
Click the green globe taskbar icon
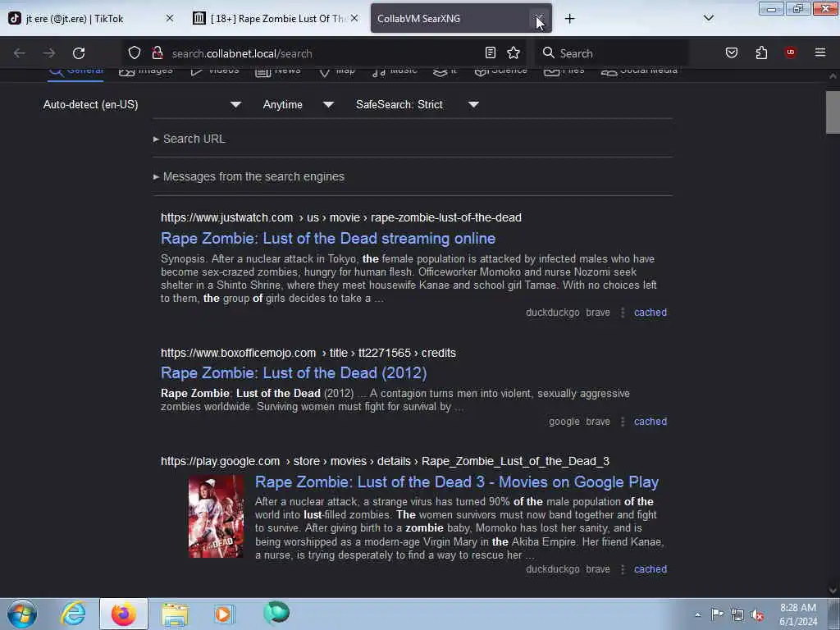point(276,613)
